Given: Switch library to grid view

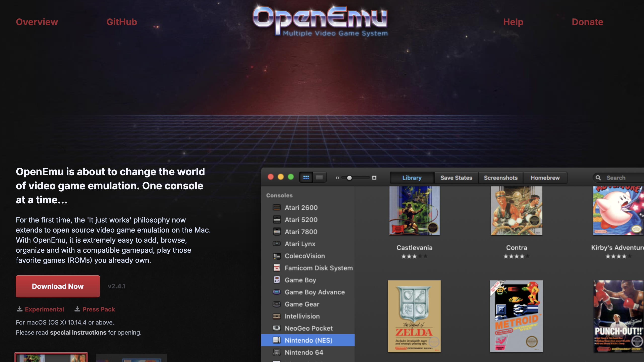Looking at the screenshot, I should 306,177.
